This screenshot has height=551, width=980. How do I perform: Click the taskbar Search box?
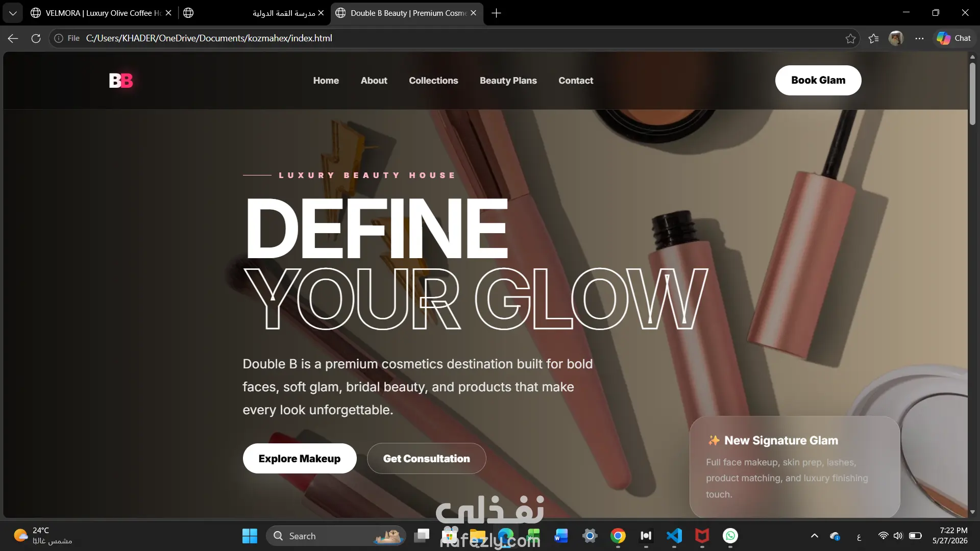point(336,536)
